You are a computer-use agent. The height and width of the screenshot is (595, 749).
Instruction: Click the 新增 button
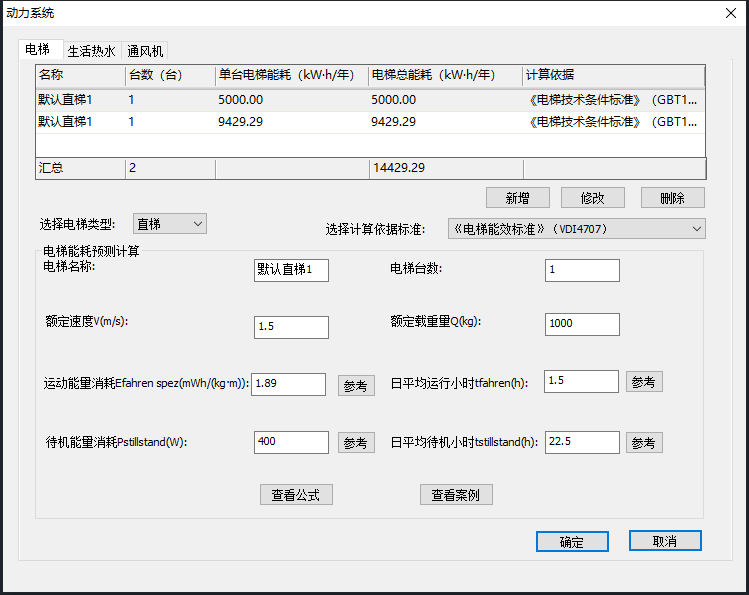[518, 198]
